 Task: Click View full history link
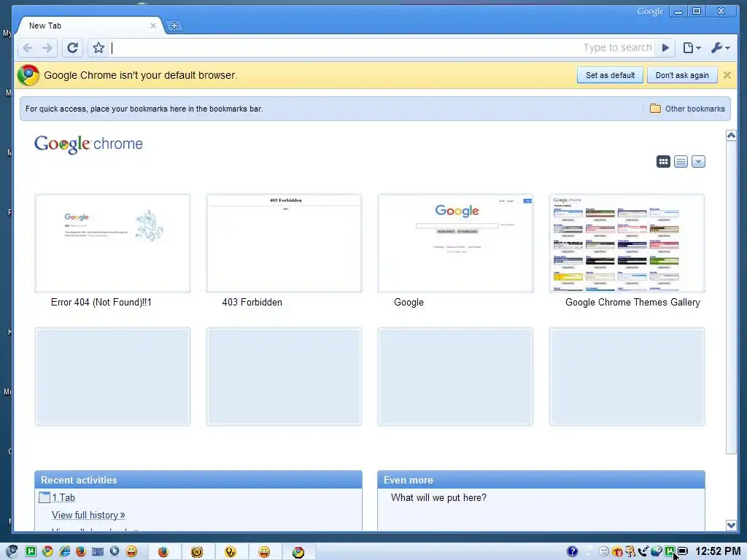point(88,516)
